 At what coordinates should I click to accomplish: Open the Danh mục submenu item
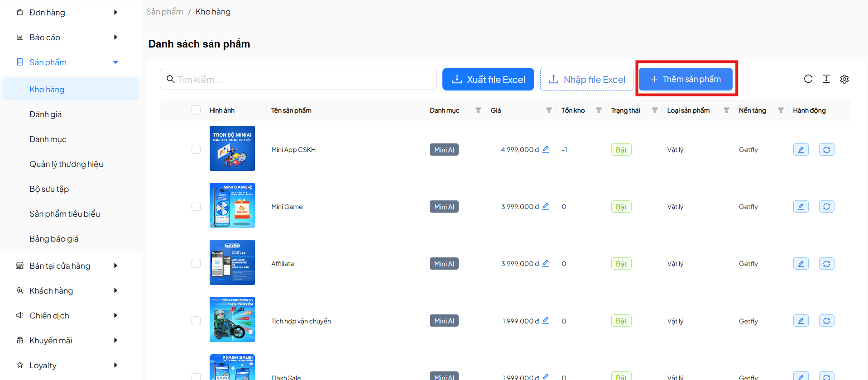click(x=48, y=139)
